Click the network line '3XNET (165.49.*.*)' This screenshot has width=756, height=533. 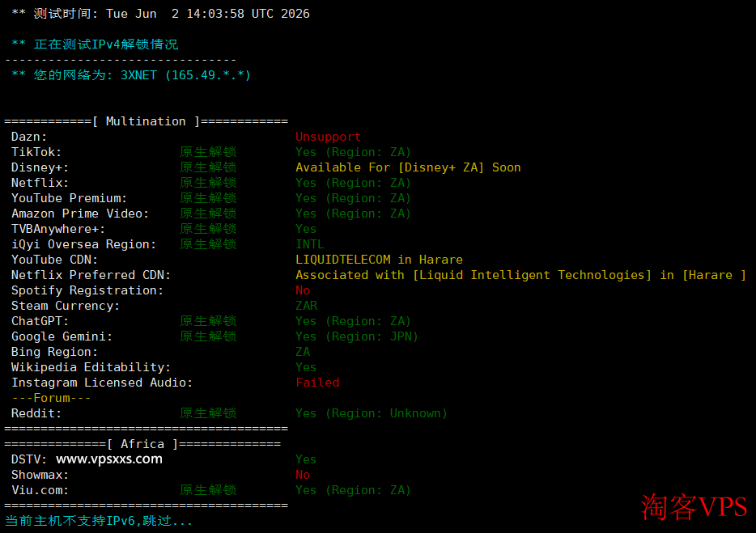pyautogui.click(x=185, y=75)
